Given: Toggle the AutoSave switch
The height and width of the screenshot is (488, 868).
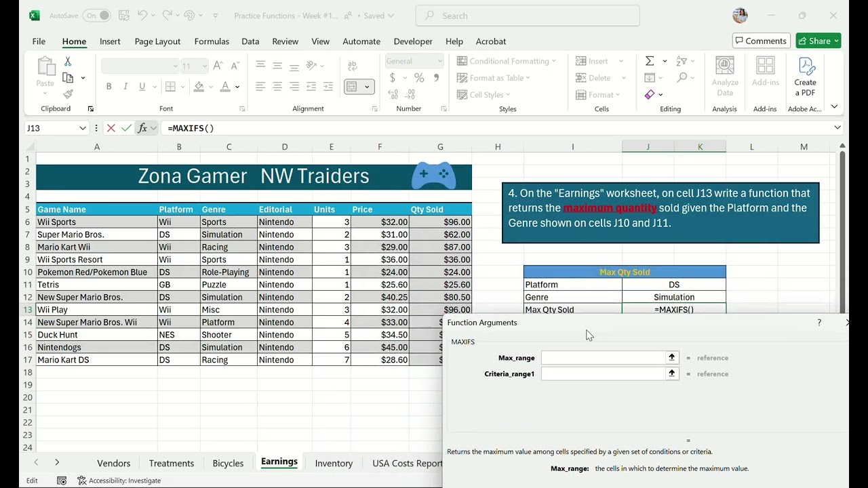Looking at the screenshot, I should point(96,16).
